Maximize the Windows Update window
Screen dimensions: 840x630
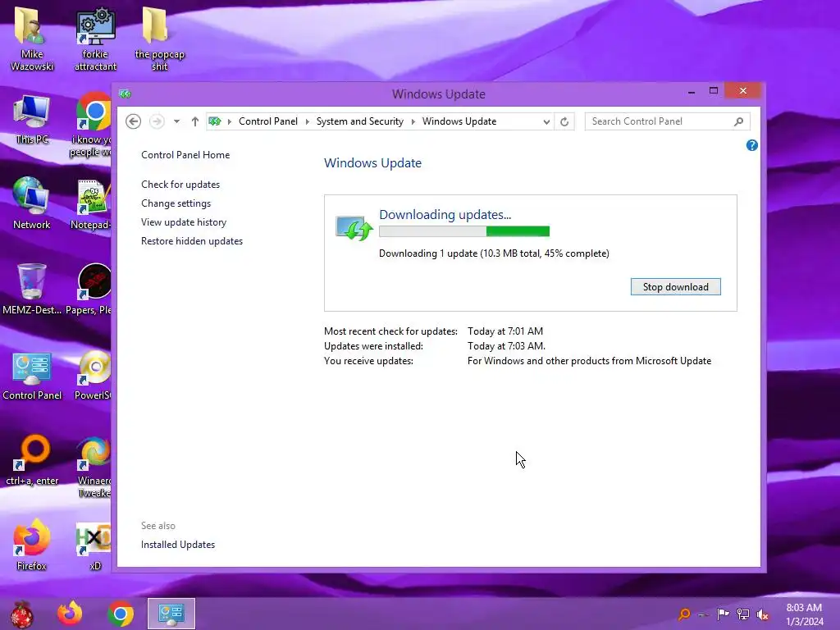(714, 90)
